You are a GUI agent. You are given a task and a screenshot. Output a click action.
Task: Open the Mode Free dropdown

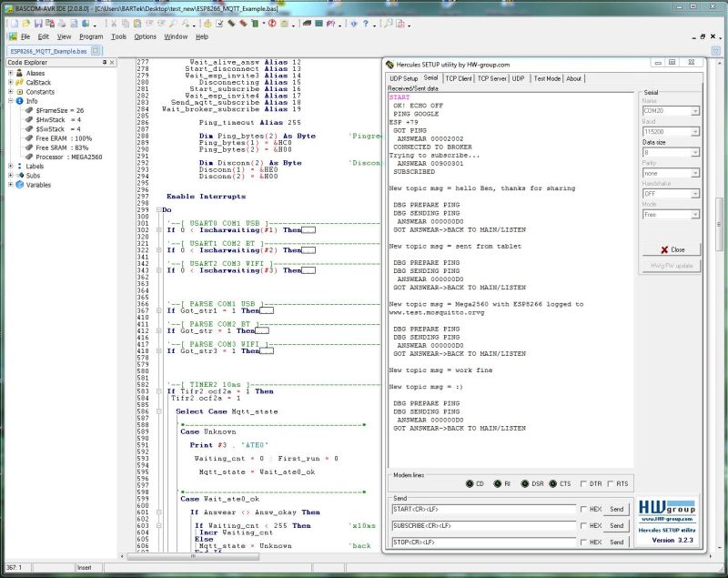point(695,215)
